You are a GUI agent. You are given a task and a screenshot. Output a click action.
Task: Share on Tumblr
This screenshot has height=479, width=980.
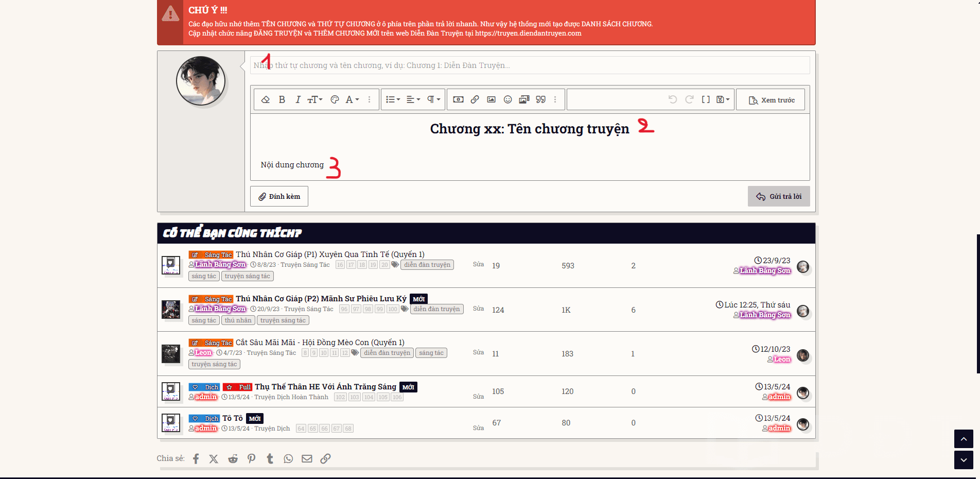tap(270, 459)
